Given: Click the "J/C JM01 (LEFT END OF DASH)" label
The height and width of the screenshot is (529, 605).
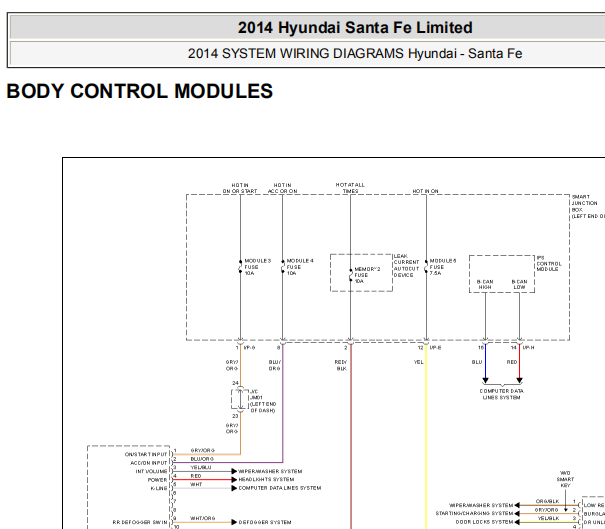Looking at the screenshot, I should coord(263,401).
